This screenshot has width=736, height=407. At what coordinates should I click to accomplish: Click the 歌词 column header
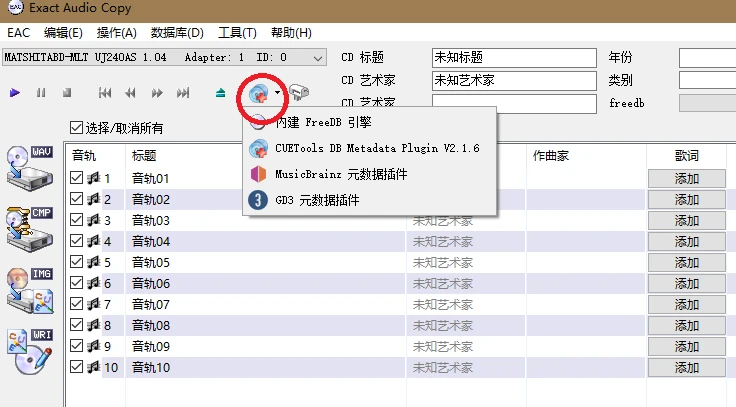pyautogui.click(x=687, y=155)
